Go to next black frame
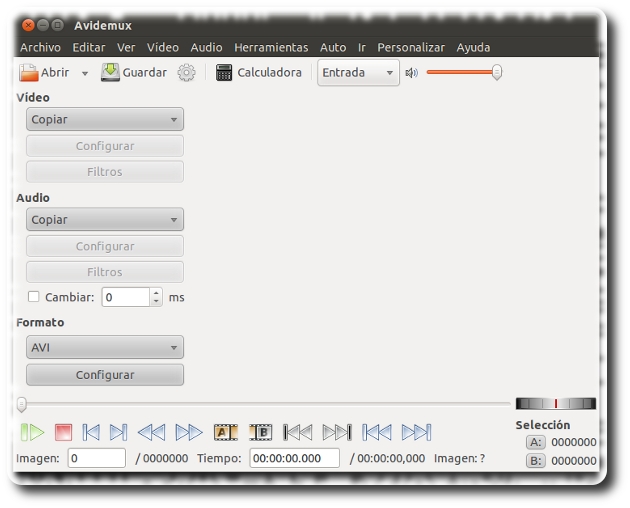This screenshot has width=630, height=508. [x=337, y=432]
